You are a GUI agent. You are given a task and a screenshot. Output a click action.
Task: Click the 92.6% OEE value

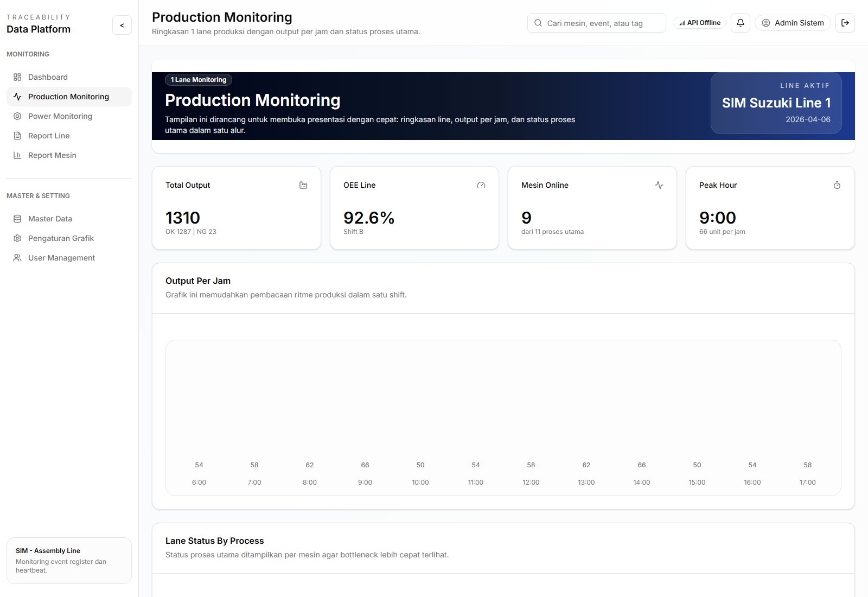coord(369,218)
